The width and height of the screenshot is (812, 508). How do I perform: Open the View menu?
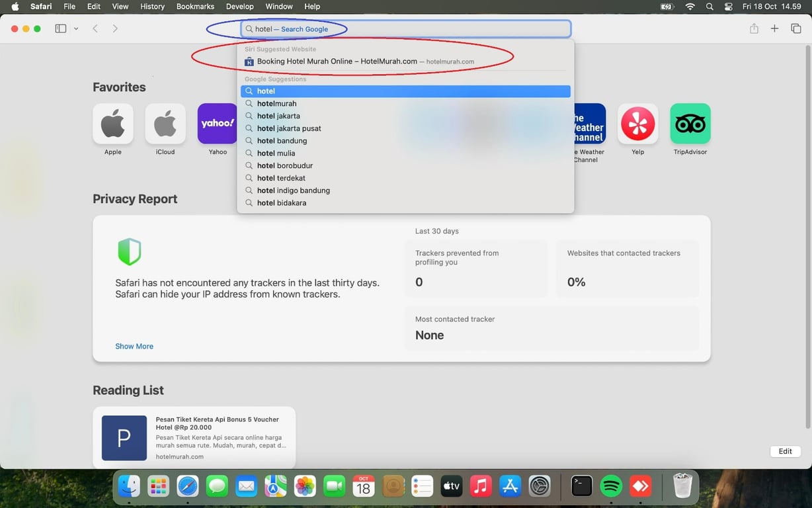click(x=120, y=7)
